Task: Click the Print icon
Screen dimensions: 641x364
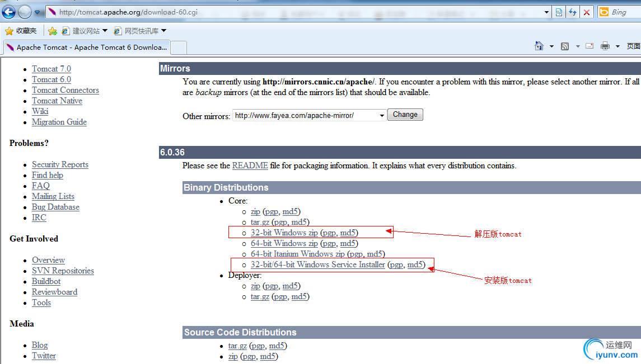Action: point(605,46)
